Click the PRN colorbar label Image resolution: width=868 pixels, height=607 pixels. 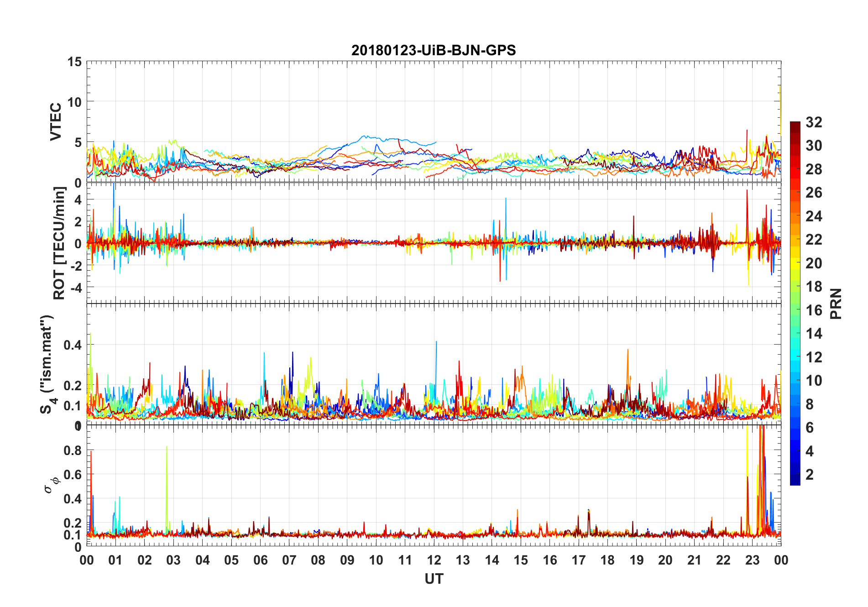(836, 303)
